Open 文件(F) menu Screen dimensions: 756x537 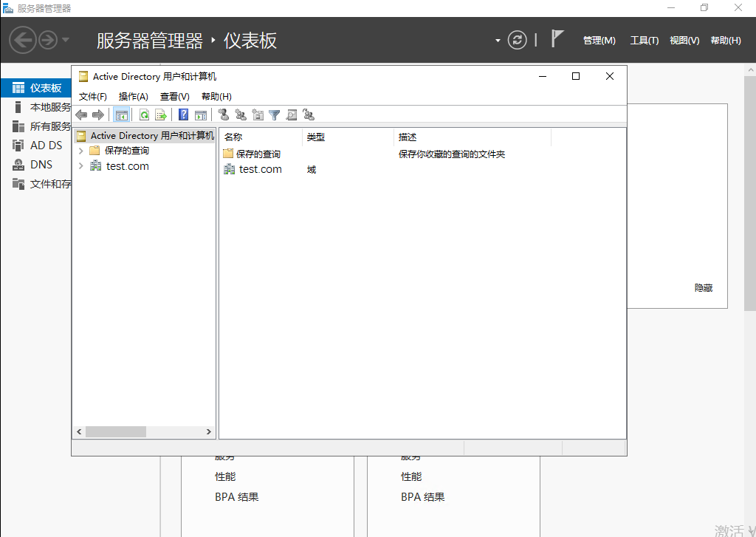[x=92, y=97]
